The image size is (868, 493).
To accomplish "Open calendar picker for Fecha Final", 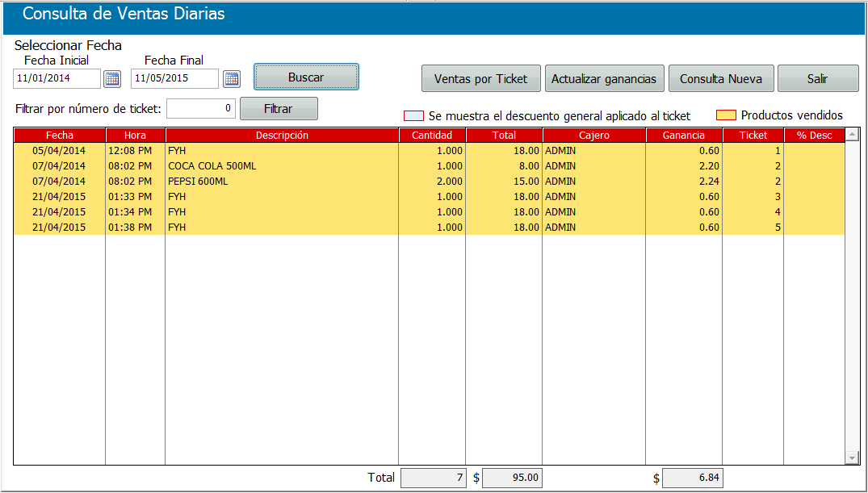I will 232,79.
